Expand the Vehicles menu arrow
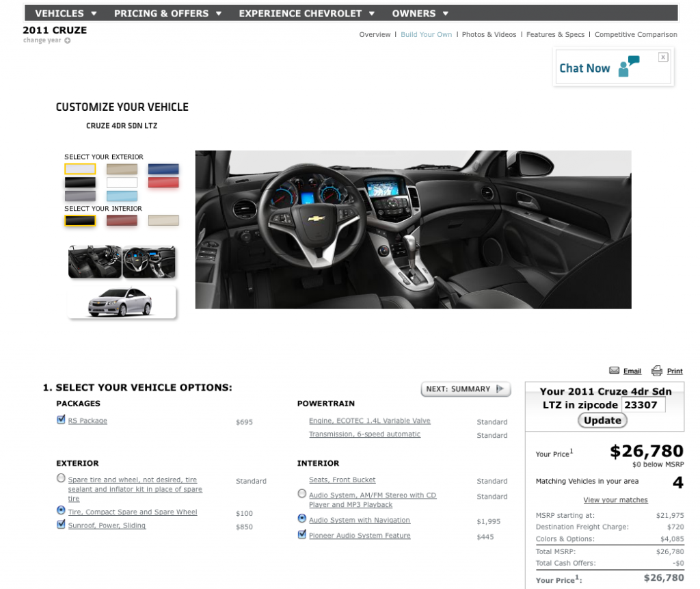The image size is (700, 589). (x=94, y=14)
